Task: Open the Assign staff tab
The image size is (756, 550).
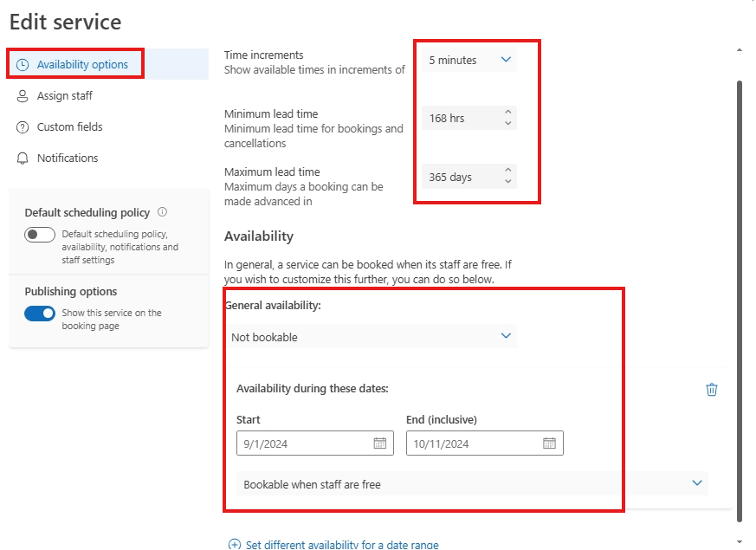Action: (108, 95)
